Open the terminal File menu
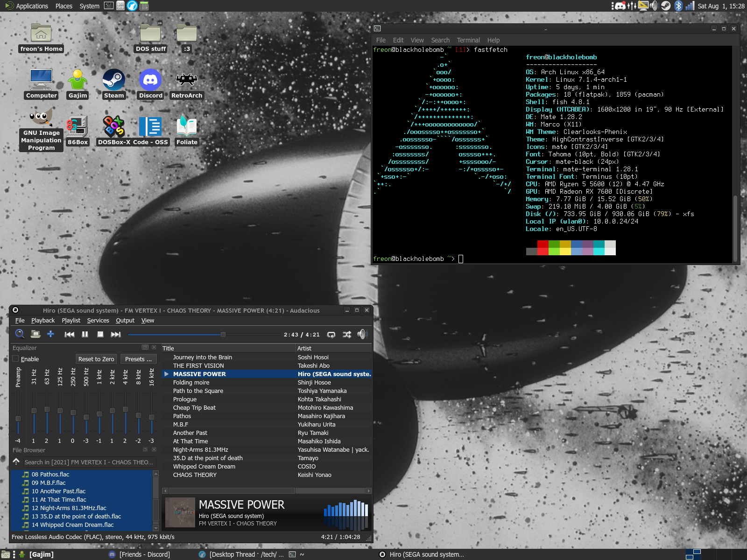The width and height of the screenshot is (747, 560). click(x=381, y=40)
